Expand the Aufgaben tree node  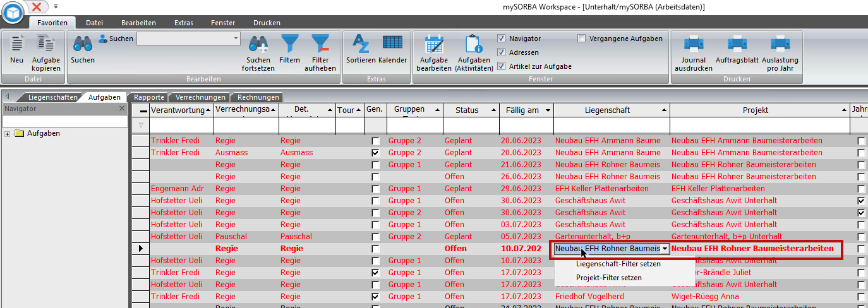pos(7,133)
